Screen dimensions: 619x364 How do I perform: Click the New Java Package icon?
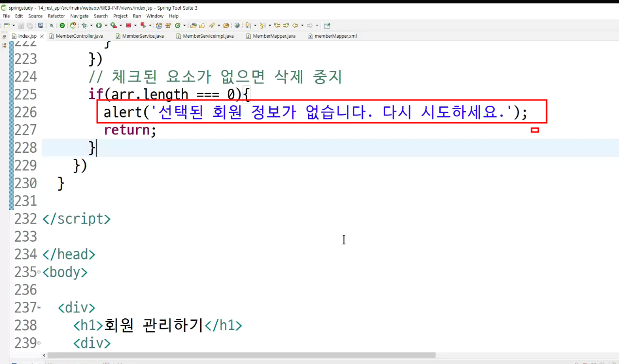(x=159, y=25)
